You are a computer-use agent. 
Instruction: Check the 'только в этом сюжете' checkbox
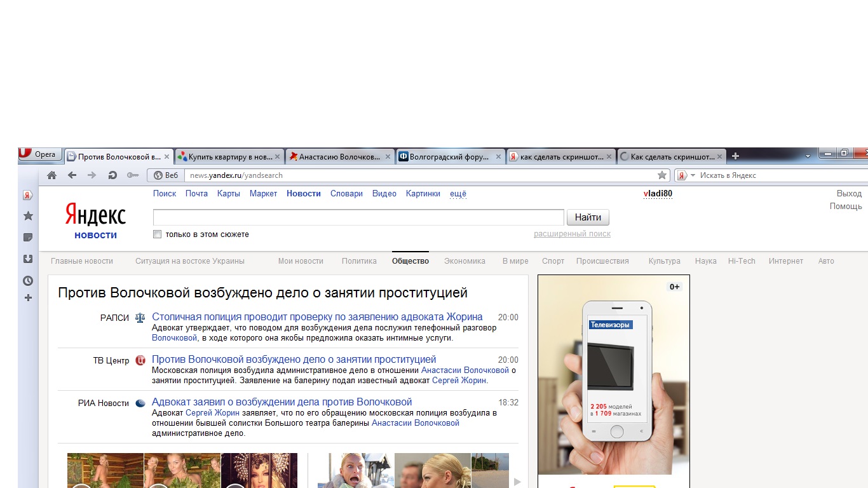pyautogui.click(x=158, y=234)
